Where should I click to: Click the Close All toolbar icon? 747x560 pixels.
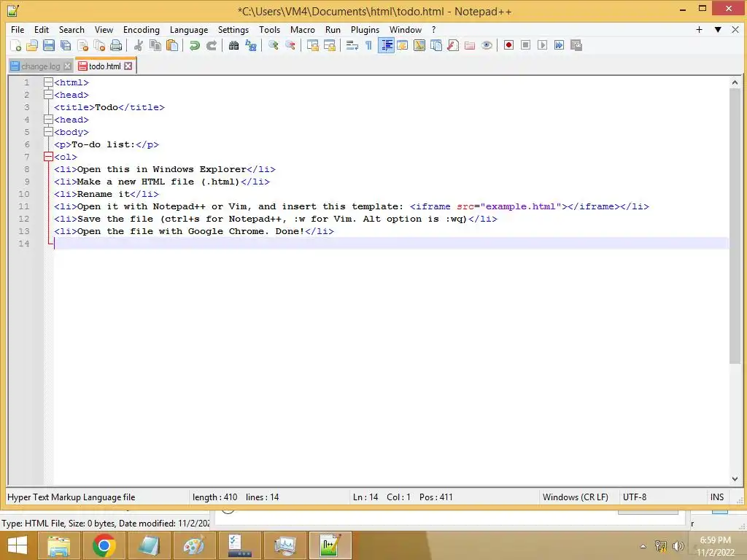click(x=99, y=45)
